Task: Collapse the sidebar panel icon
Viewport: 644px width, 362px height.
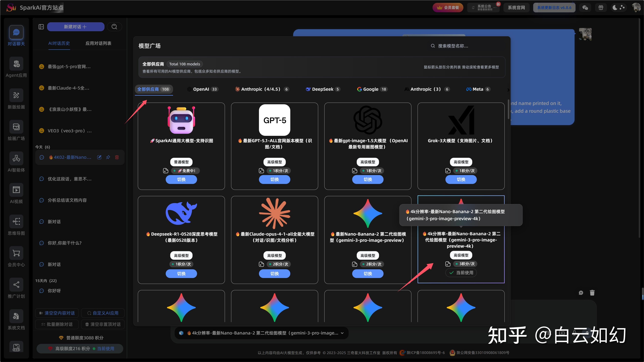Action: 41,27
